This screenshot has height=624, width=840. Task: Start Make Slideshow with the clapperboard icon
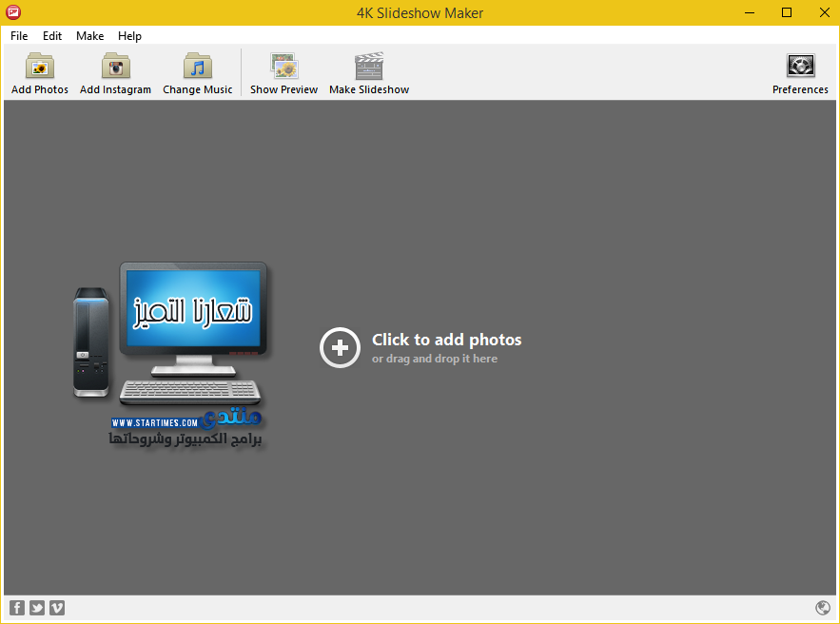pos(369,66)
